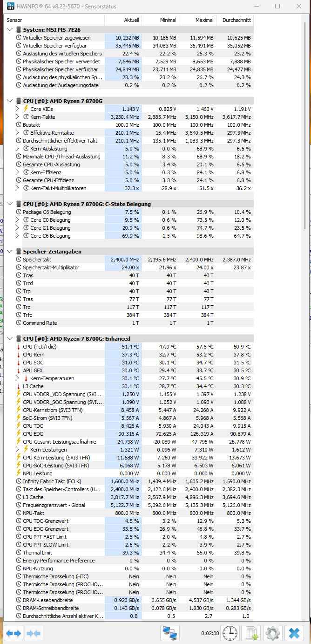Image resolution: width=311 pixels, height=644 pixels.
Task: Collapse the System: MSI MS-7E26 section
Action: pos(11,30)
